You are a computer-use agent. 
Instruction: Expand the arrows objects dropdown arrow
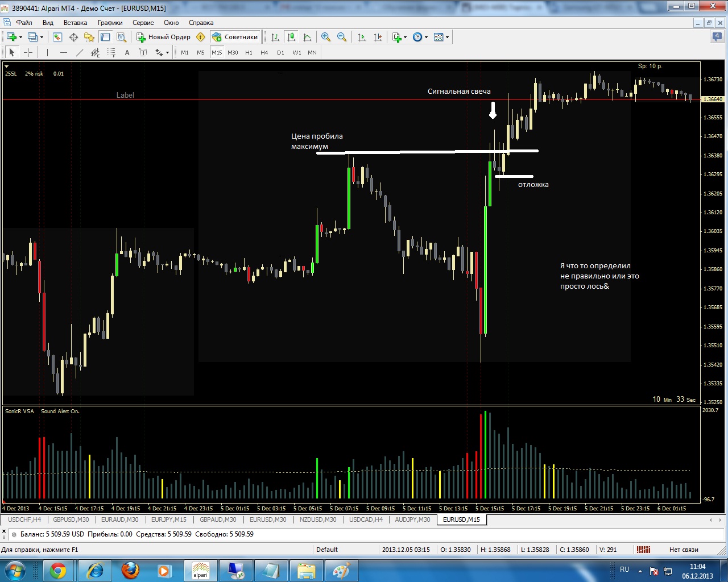point(167,52)
